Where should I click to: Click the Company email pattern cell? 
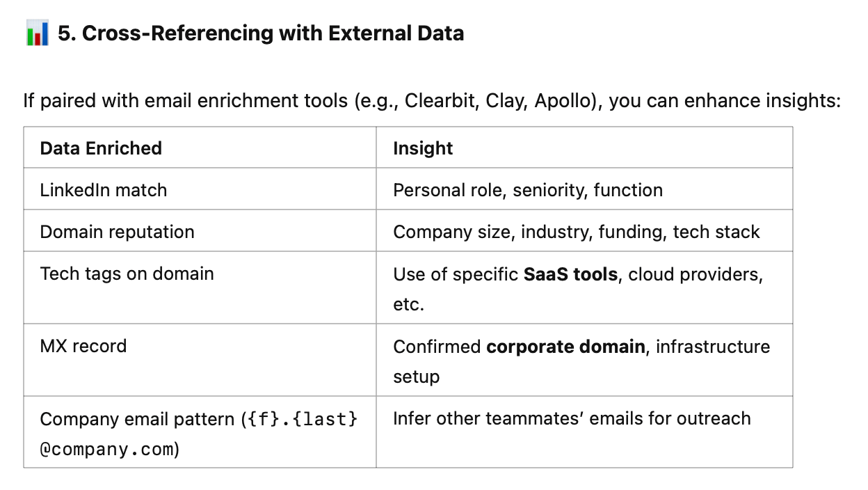tap(200, 432)
